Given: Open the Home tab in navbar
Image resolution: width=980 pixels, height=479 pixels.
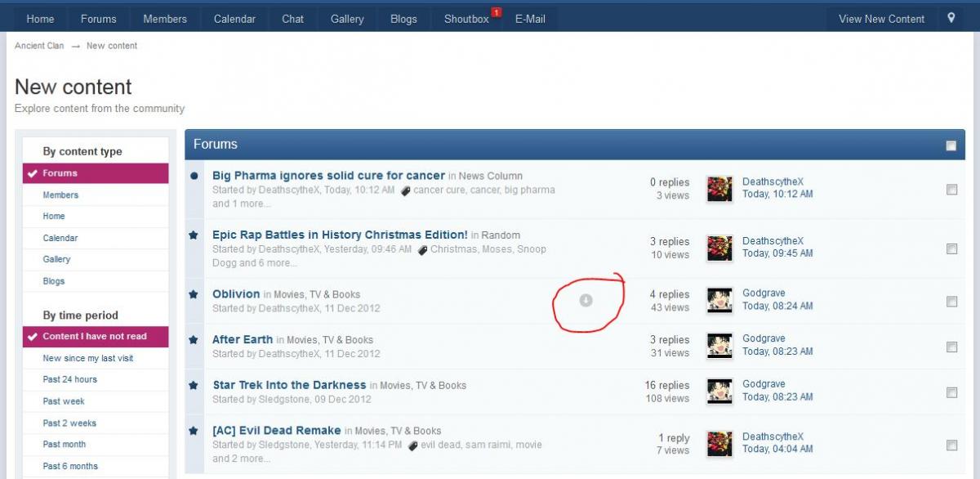Looking at the screenshot, I should 40,19.
